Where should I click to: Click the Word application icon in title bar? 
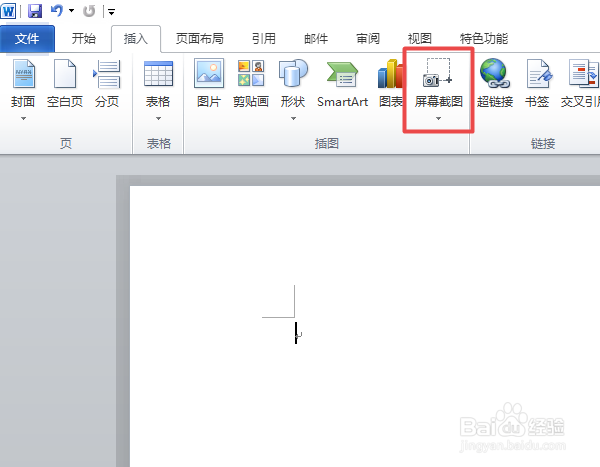pyautogui.click(x=8, y=11)
